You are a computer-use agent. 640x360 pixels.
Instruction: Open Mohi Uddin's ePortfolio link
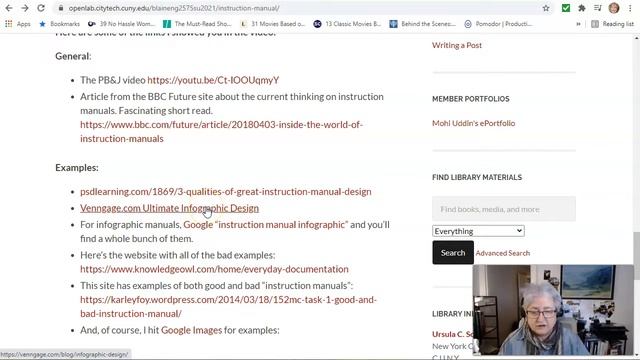click(473, 123)
